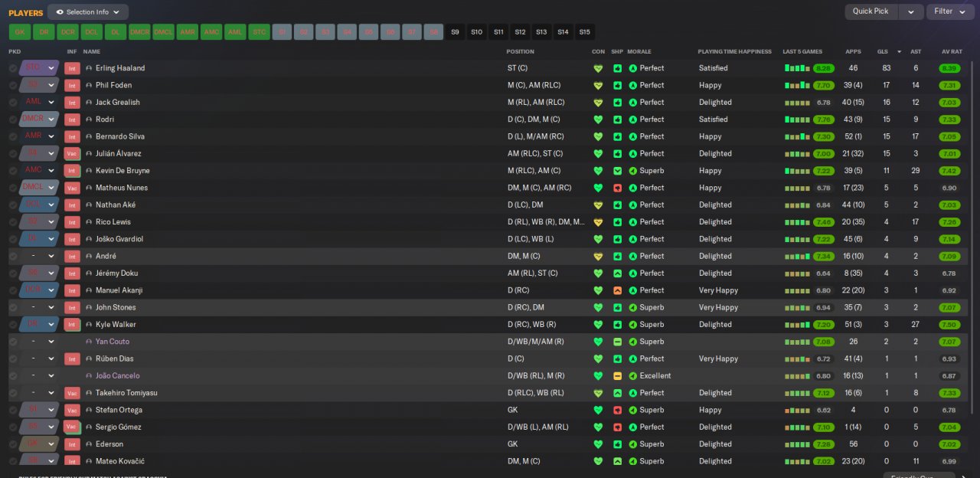Toggle the picked checkmark for Jack Grealish
Screen dimensions: 980x478
point(13,103)
